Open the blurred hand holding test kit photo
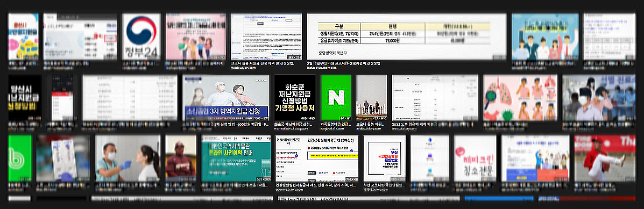 pyautogui.click(x=63, y=158)
